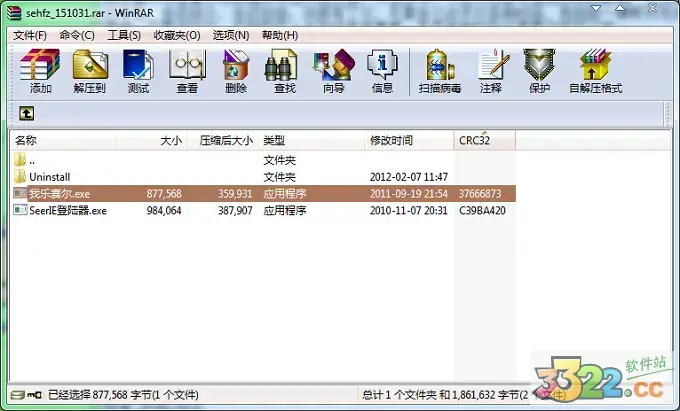Image resolution: width=680 pixels, height=411 pixels.
Task: Close the WinRAR window
Action: click(x=652, y=8)
